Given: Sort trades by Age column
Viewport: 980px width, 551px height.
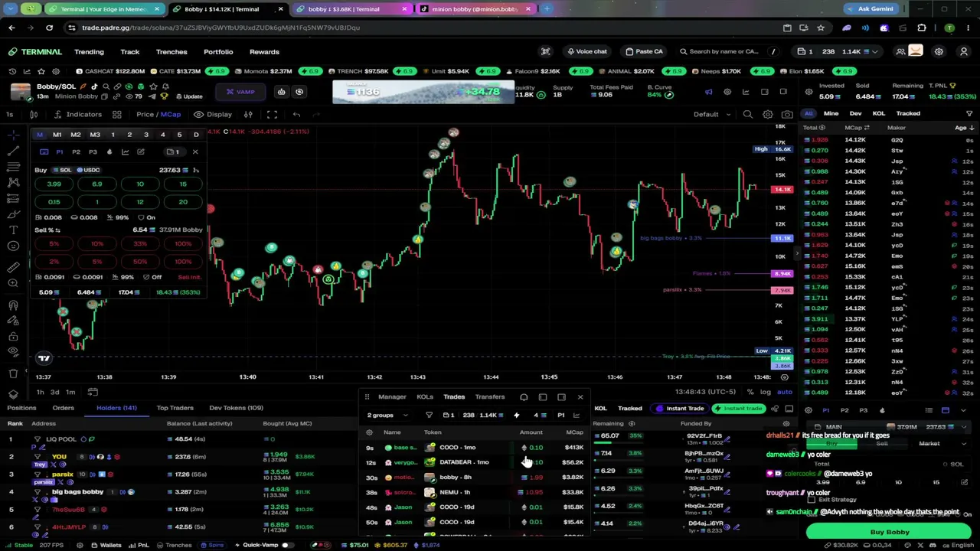Looking at the screenshot, I should [964, 128].
